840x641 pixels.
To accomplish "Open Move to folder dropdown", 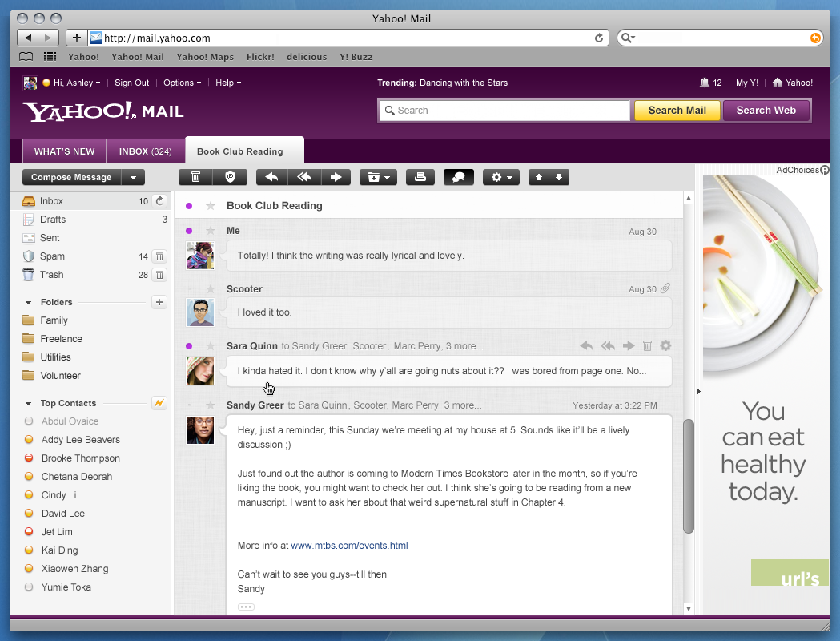I will click(x=378, y=177).
